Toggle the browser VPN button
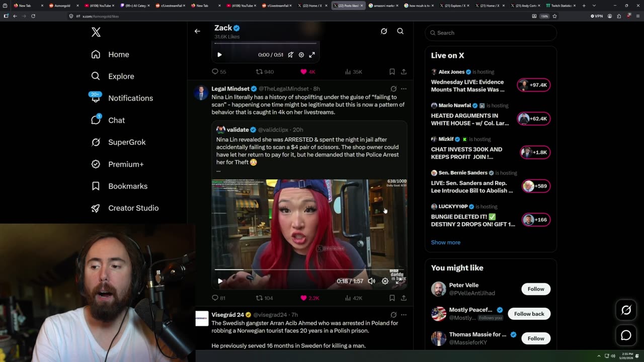The image size is (644, 362). pyautogui.click(x=597, y=16)
